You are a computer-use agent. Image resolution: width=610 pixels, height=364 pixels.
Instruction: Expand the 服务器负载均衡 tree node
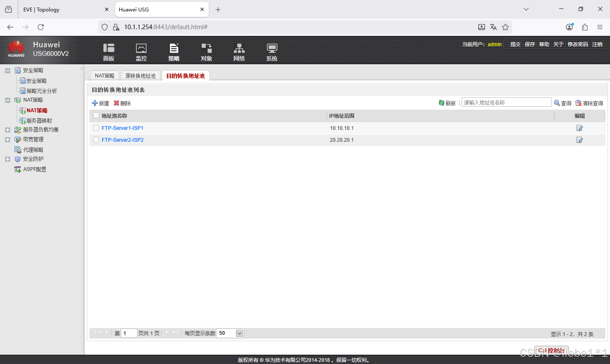coord(8,130)
